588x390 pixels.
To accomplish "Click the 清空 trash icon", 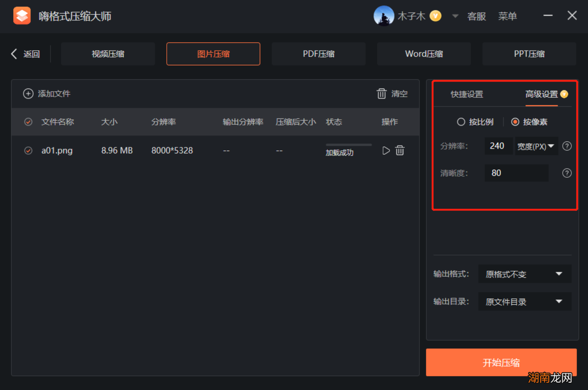I will click(382, 93).
